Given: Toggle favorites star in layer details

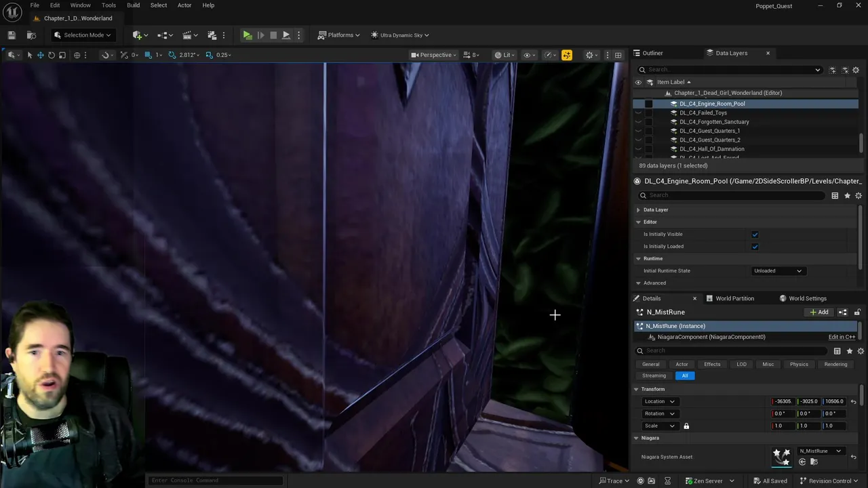Looking at the screenshot, I should point(847,196).
